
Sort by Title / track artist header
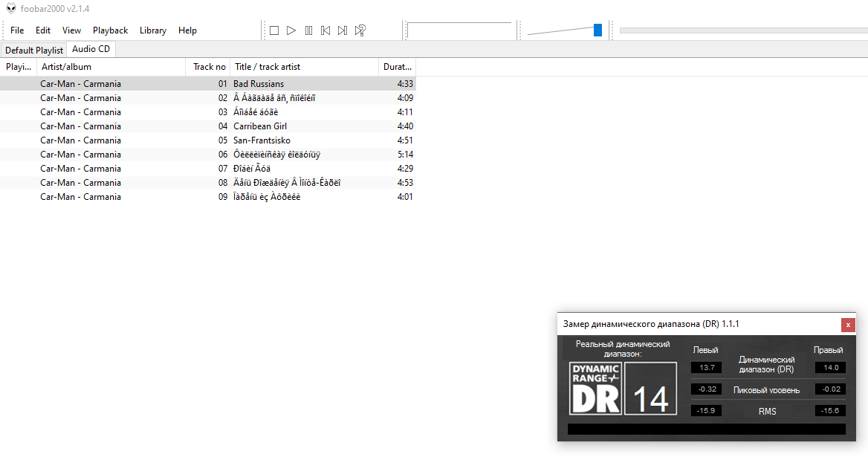(x=305, y=67)
